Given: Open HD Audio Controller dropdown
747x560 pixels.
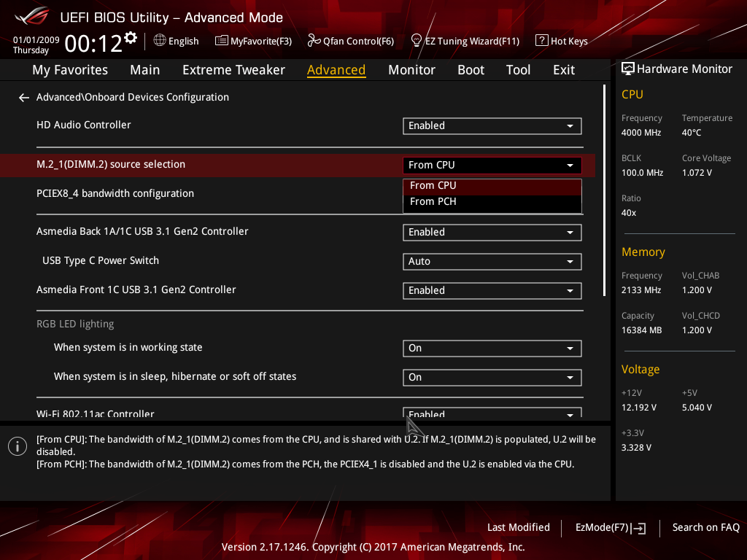Looking at the screenshot, I should 492,125.
